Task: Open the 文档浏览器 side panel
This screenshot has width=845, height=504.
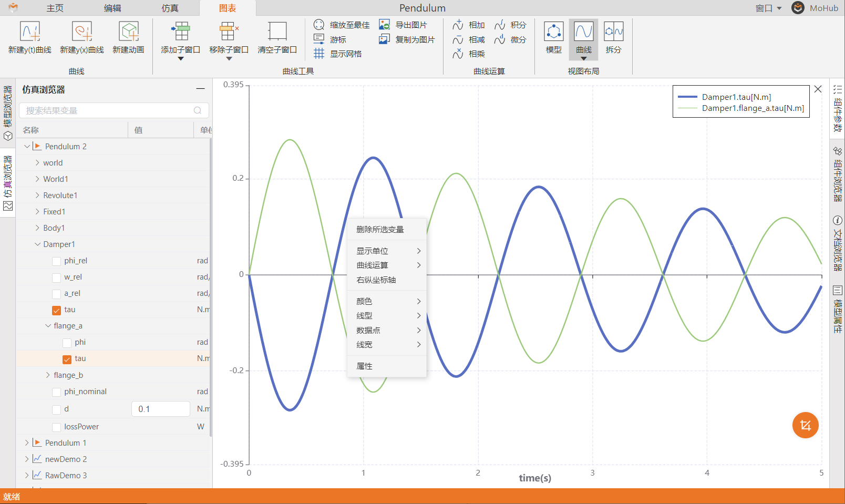Action: click(x=838, y=243)
